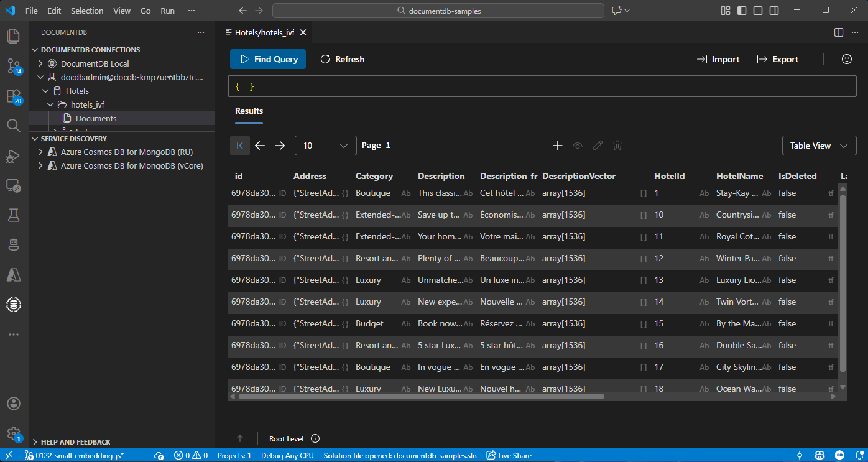This screenshot has width=868, height=462.
Task: Click the delete document trash icon
Action: point(617,146)
